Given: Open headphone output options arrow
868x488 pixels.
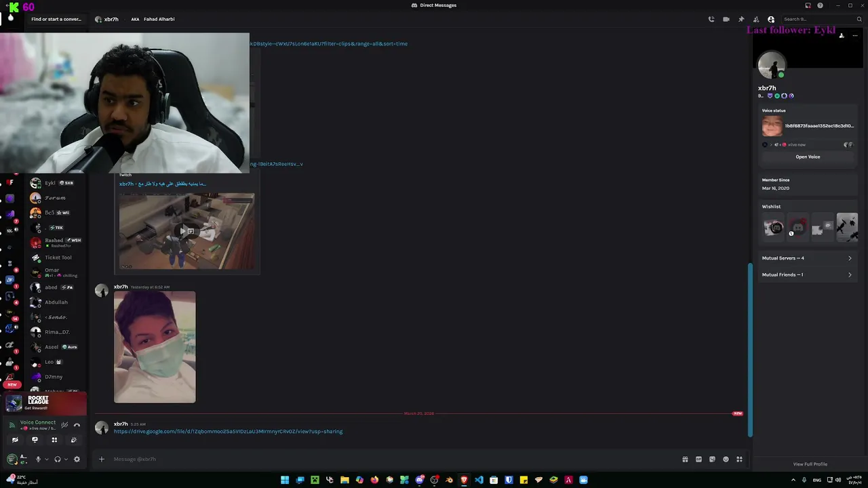Looking at the screenshot, I should click(66, 459).
